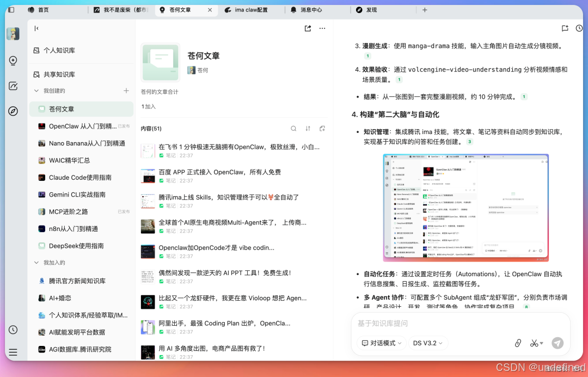Select Nano Banana从入门到精通 knowledge base
The image size is (588, 377).
81,143
